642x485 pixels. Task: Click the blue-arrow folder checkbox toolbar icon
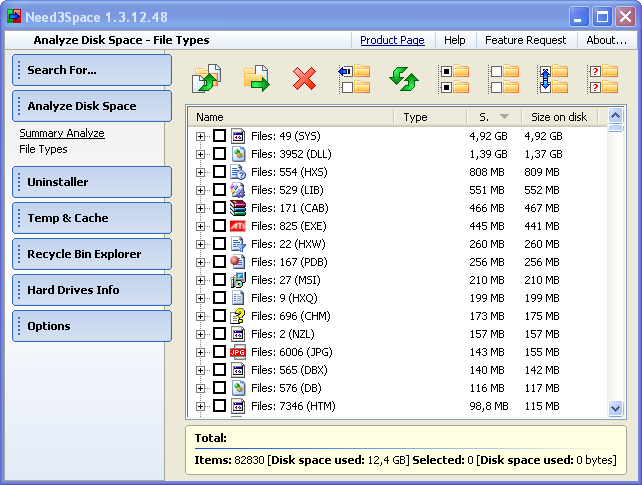click(354, 79)
